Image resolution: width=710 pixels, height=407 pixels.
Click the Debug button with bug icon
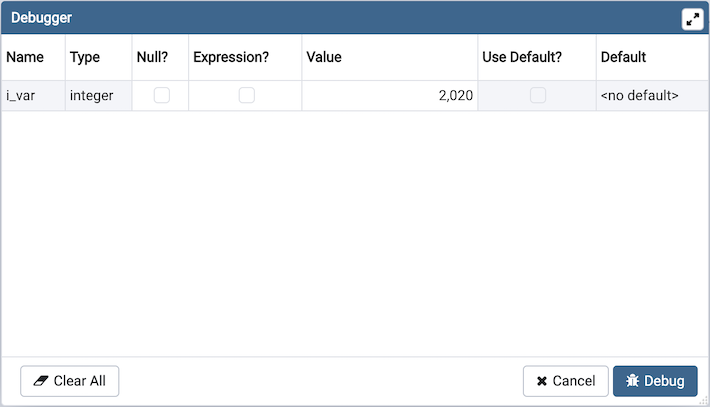tap(655, 381)
